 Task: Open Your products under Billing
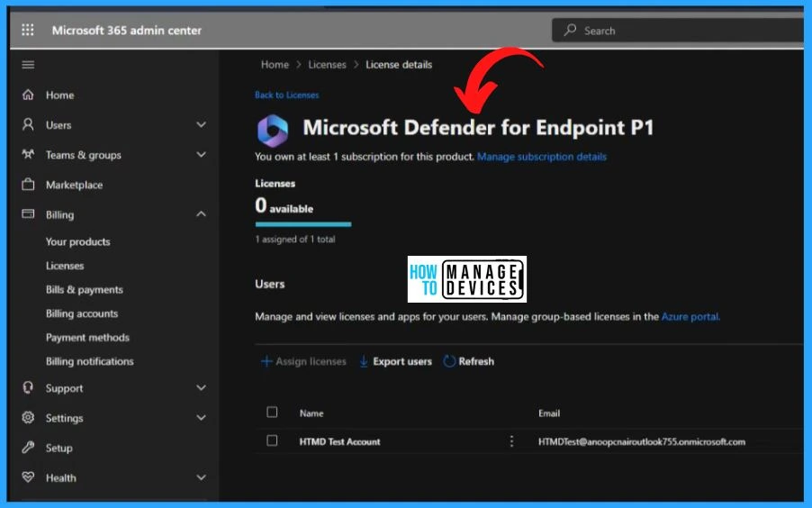coord(77,241)
